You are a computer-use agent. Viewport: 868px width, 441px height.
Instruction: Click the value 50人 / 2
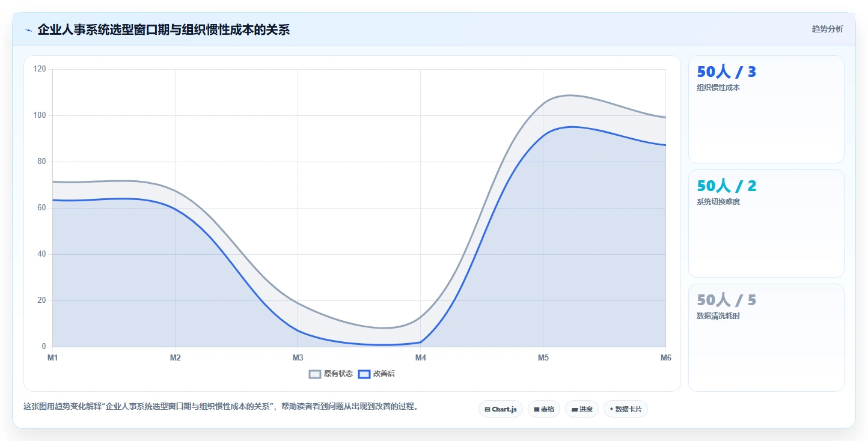point(726,186)
